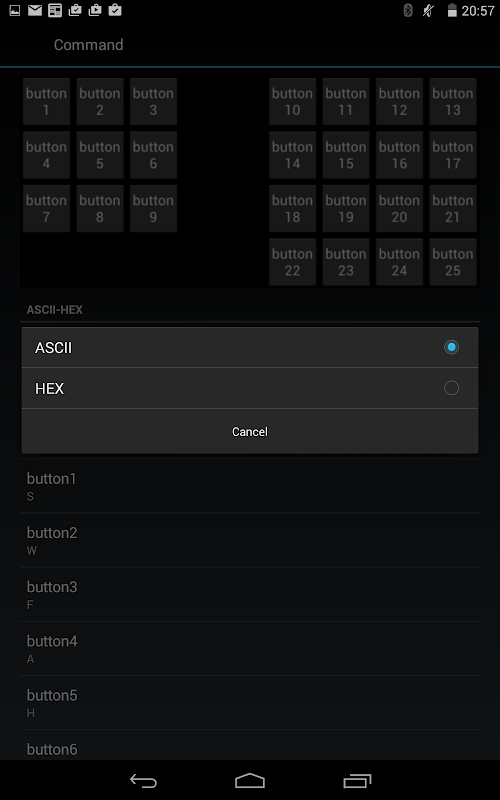This screenshot has width=500, height=800.
Task: Tap the Command title in the header
Action: click(88, 45)
